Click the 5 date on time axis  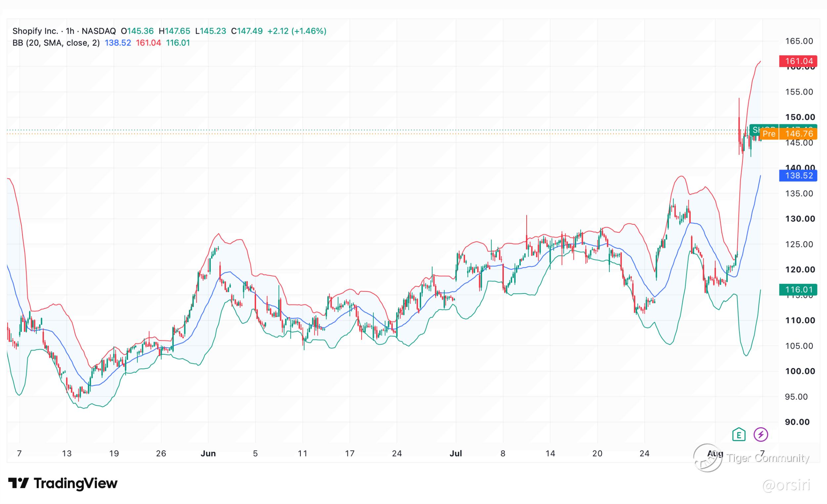[255, 454]
